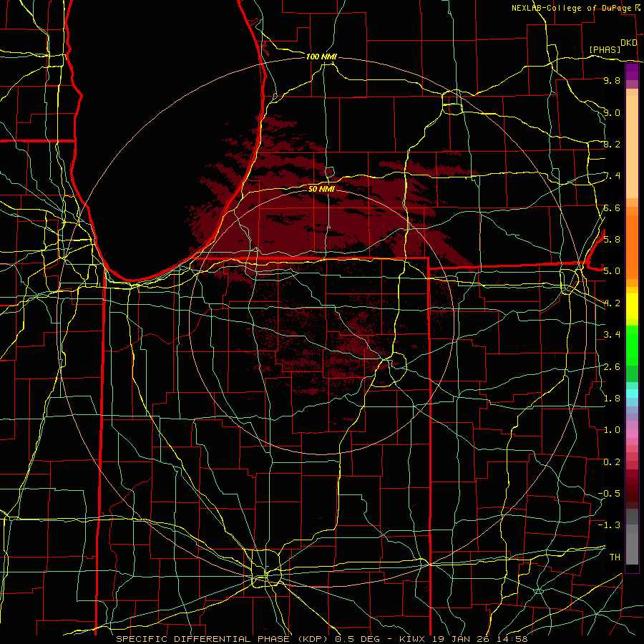Click the 50 NMI range ring label
The image size is (644, 644).
pyautogui.click(x=321, y=189)
